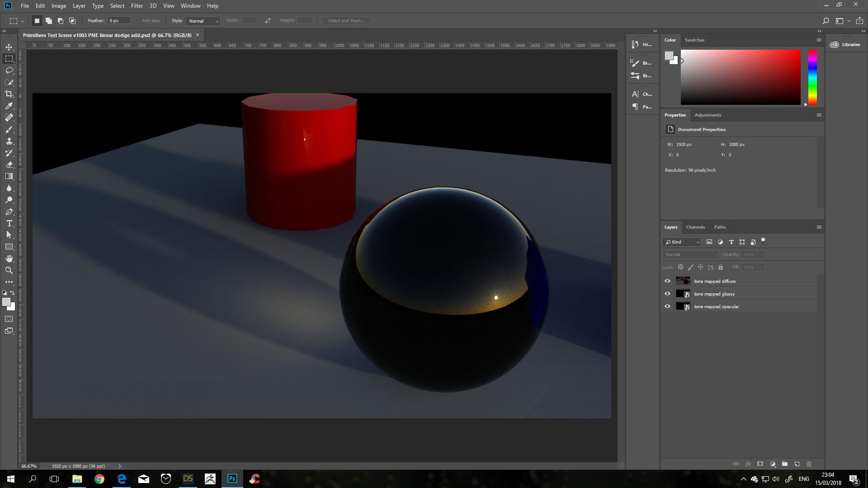This screenshot has height=488, width=868.
Task: Select the Eyedropper tool
Action: (x=9, y=106)
